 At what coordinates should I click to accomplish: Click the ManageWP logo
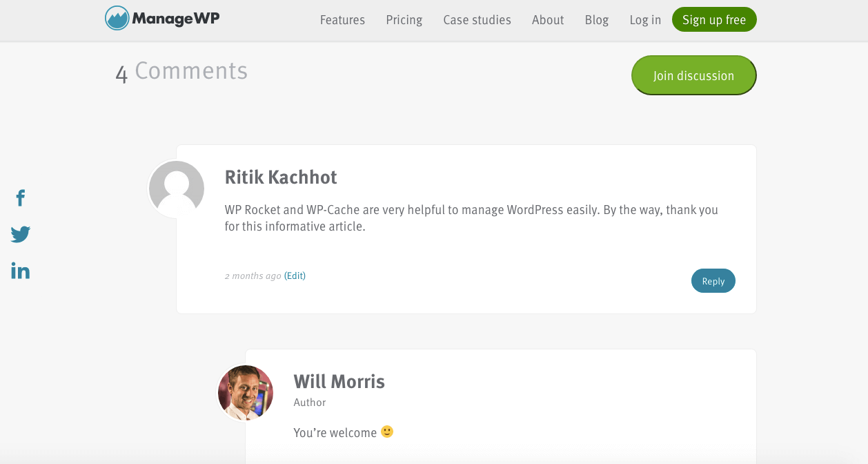(x=162, y=19)
